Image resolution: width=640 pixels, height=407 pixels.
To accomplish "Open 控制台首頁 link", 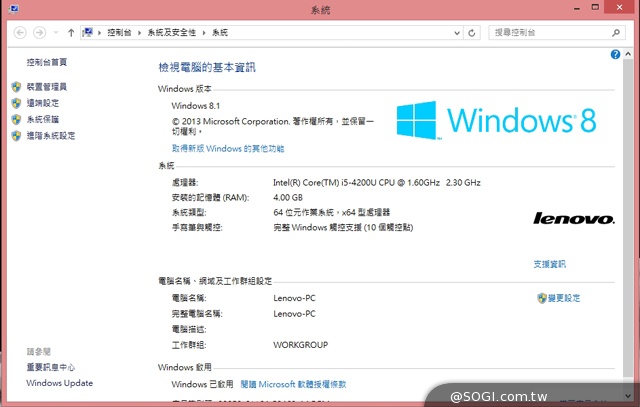I will pyautogui.click(x=47, y=62).
